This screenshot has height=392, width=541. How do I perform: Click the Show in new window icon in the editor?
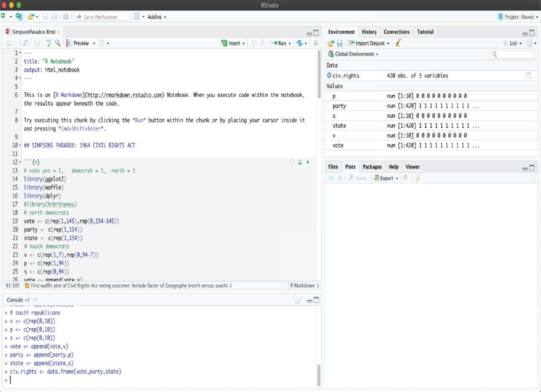click(x=26, y=43)
